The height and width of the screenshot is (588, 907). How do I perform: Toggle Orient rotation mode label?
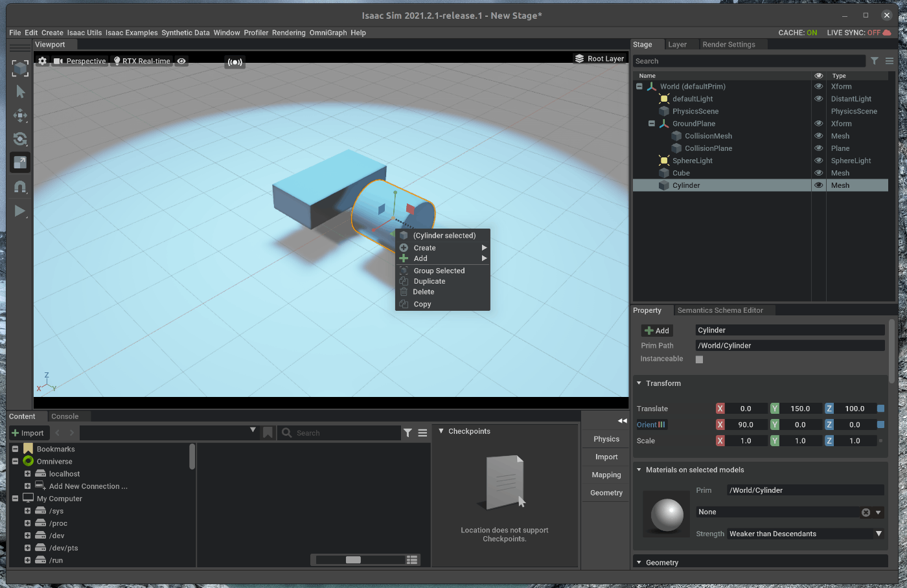[651, 425]
